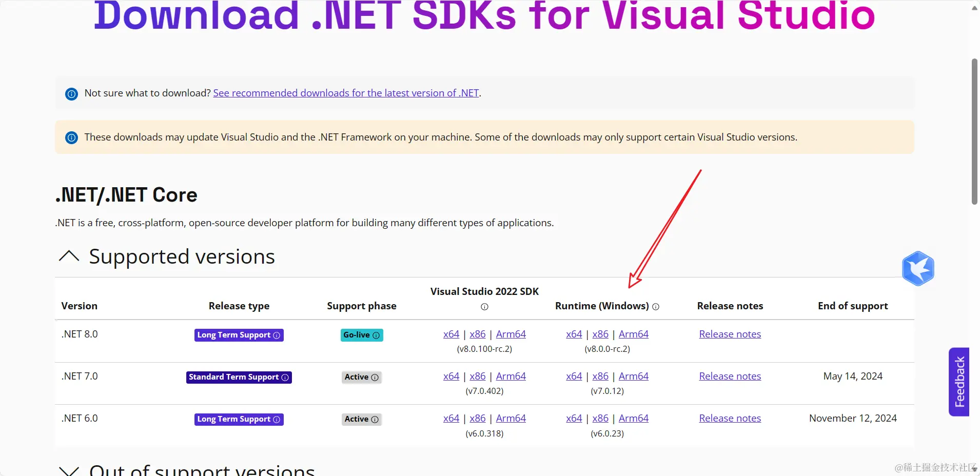Screen dimensions: 980x476
Task: Download .NET 8.0 SDK x64
Action: point(451,334)
